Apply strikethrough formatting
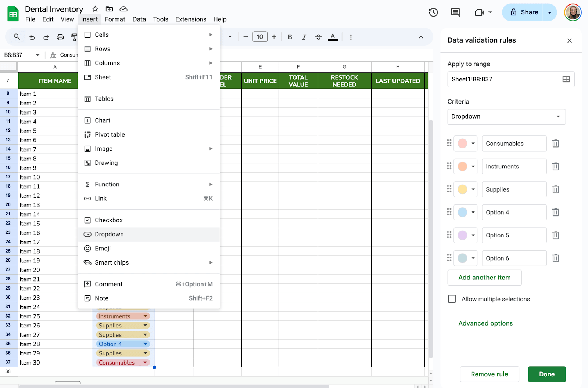Image resolution: width=588 pixels, height=388 pixels. click(x=318, y=37)
